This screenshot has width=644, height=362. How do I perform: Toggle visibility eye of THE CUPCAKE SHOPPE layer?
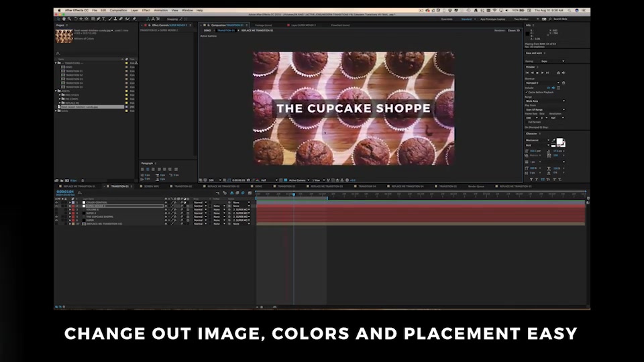coord(56,217)
